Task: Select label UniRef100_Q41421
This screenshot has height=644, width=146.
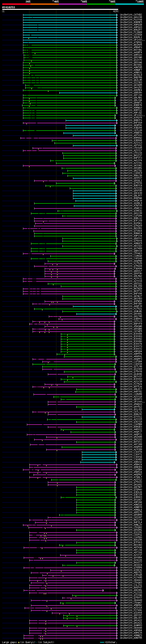Action: (131, 623)
